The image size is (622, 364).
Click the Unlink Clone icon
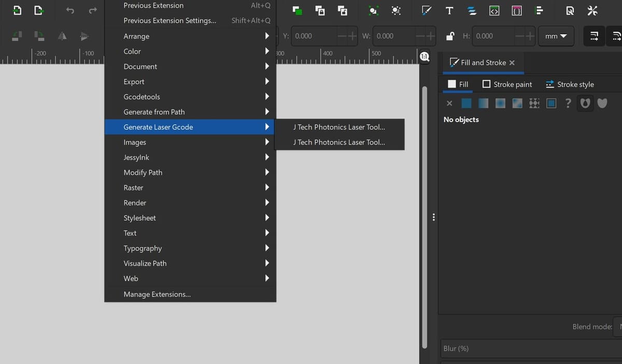point(342,10)
